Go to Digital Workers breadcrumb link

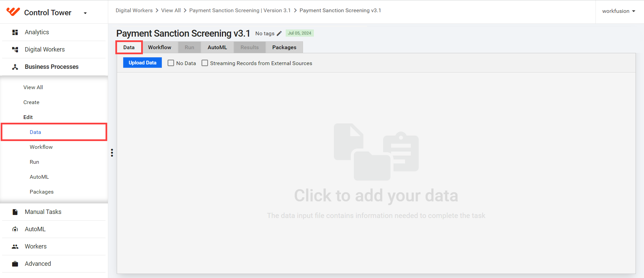[134, 11]
